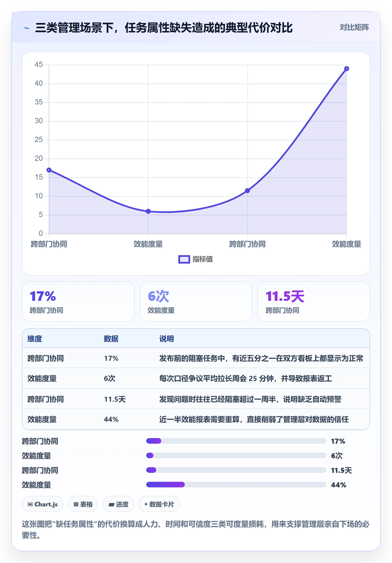Screen dimensions: 392x563
Task: Click the 进度 tag chip
Action: point(118,504)
